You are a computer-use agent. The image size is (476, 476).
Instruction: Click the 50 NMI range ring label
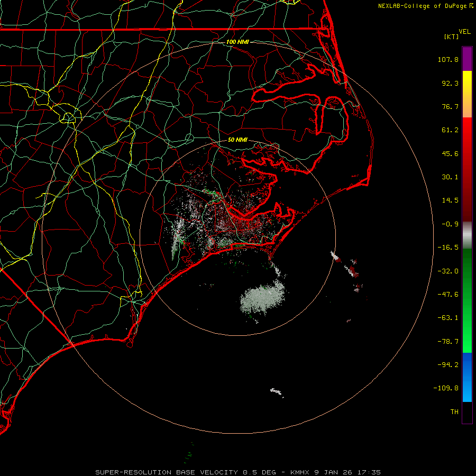pos(237,140)
